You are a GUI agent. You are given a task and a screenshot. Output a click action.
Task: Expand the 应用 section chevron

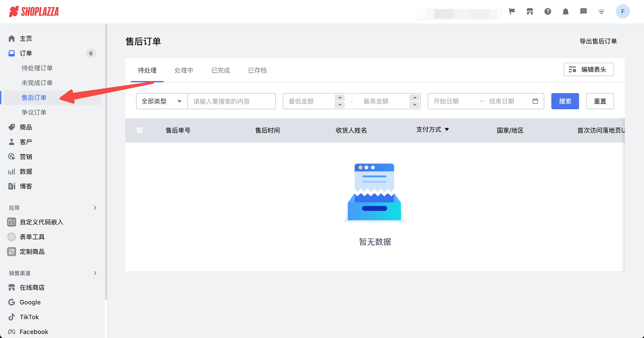[x=95, y=208]
